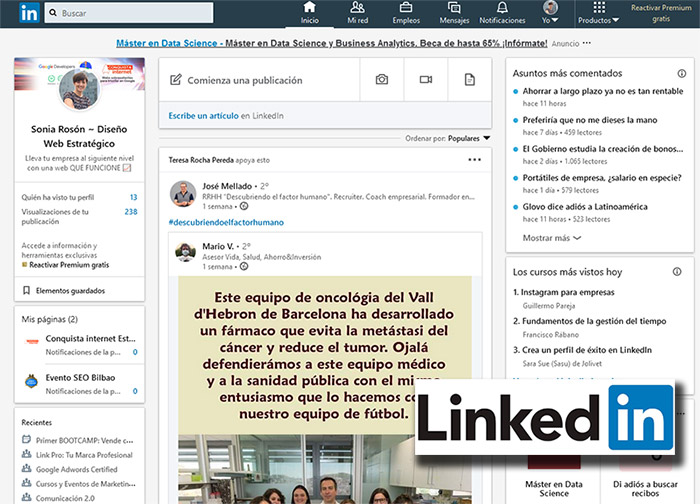700x504 pixels.
Task: Click Reactivar Premium gratis in the top bar
Action: pyautogui.click(x=661, y=13)
